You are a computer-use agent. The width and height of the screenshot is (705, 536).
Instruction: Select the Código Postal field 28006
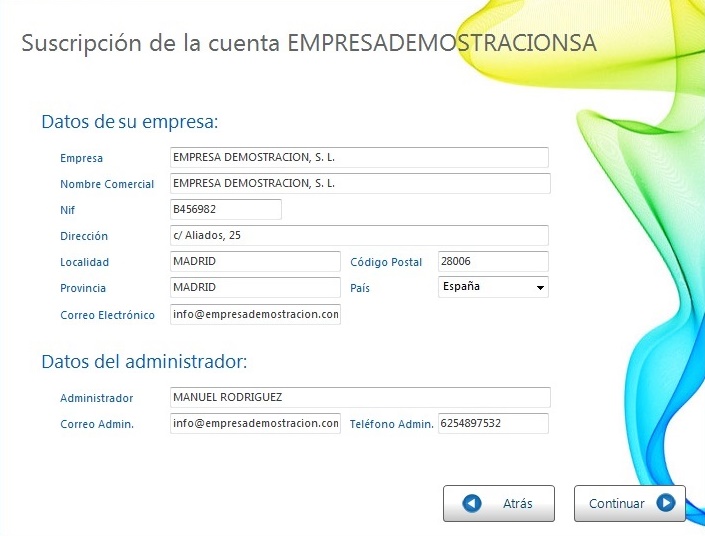coord(493,261)
